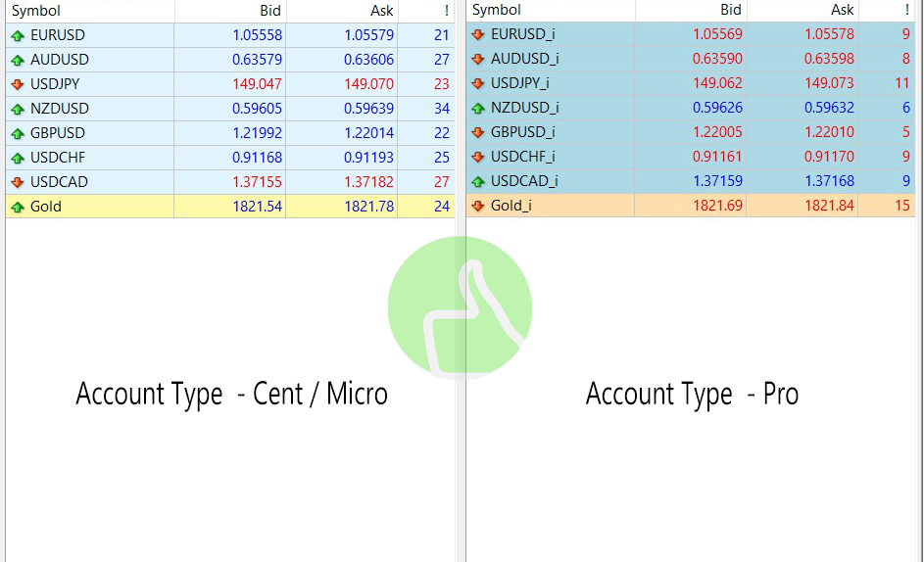Click the red down arrow beside GBPUSD_i
Viewport: 924px width, 562px height.
pos(478,132)
